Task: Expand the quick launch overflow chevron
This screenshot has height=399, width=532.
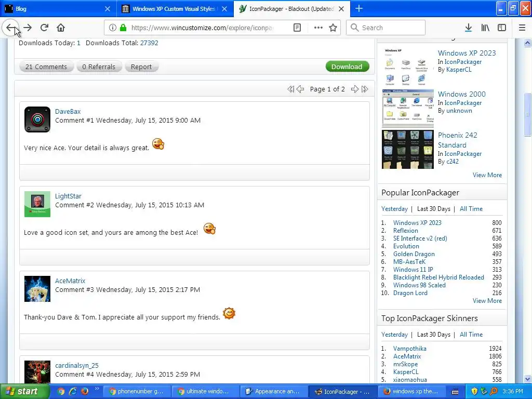Action: [97, 389]
